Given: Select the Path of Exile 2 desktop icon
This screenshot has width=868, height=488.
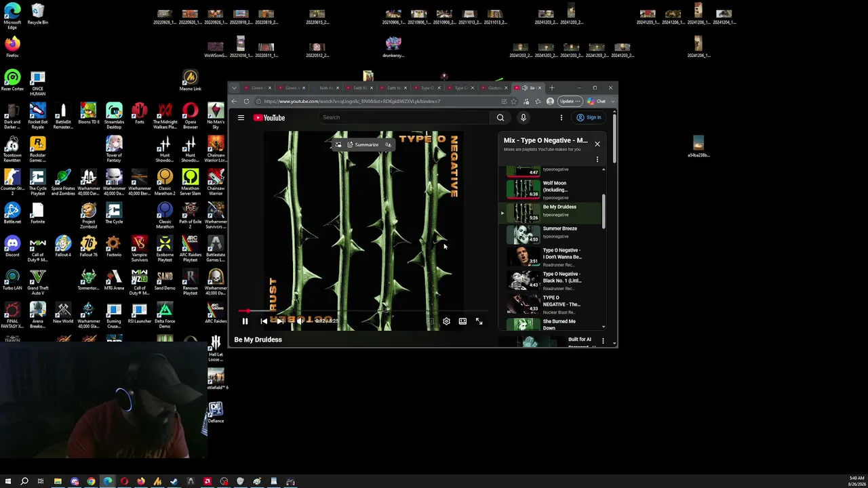Looking at the screenshot, I should pyautogui.click(x=191, y=216).
